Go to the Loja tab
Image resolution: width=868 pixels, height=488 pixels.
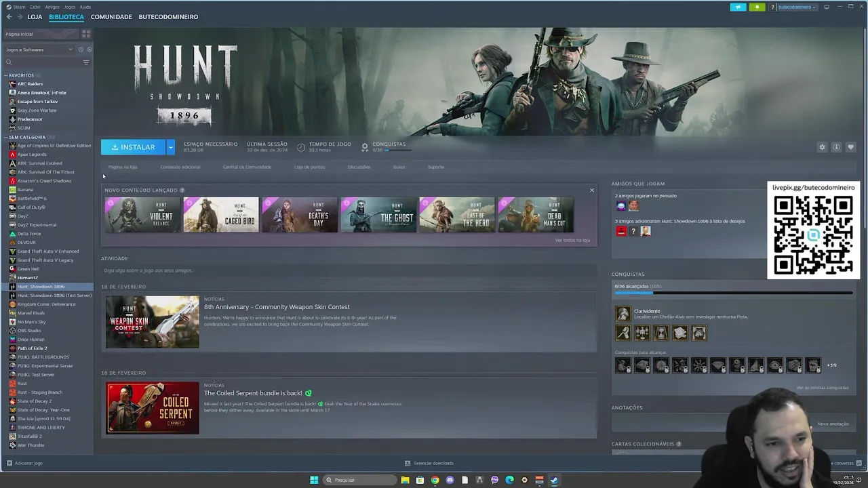(x=35, y=17)
